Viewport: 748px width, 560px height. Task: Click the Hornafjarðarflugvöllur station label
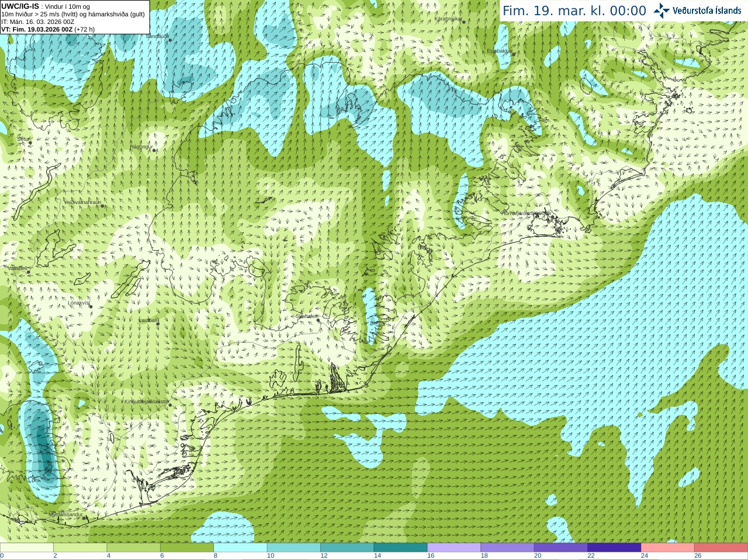[525, 213]
